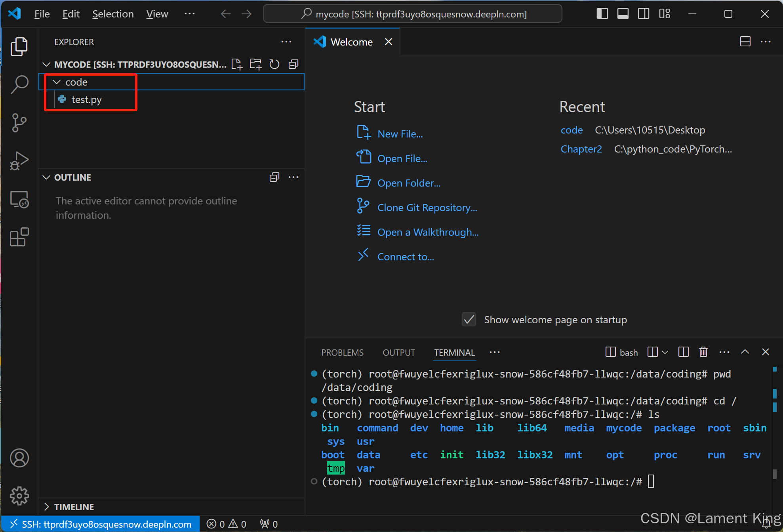The width and height of the screenshot is (783, 532).
Task: Open Run and Debug view
Action: (19, 161)
